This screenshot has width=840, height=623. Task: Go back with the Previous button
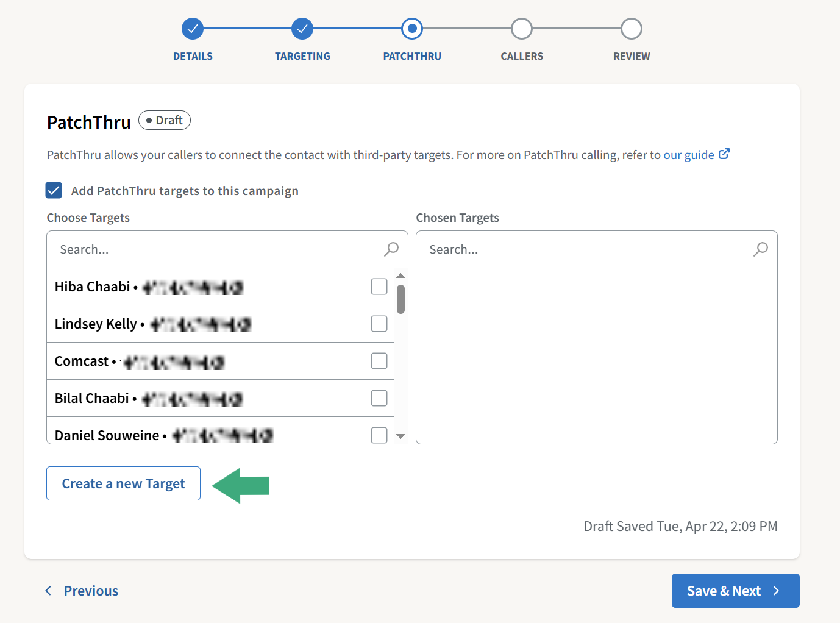pyautogui.click(x=82, y=591)
